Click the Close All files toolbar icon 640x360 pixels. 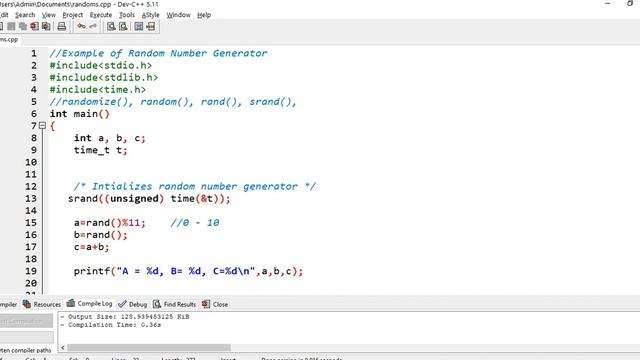(x=46, y=27)
